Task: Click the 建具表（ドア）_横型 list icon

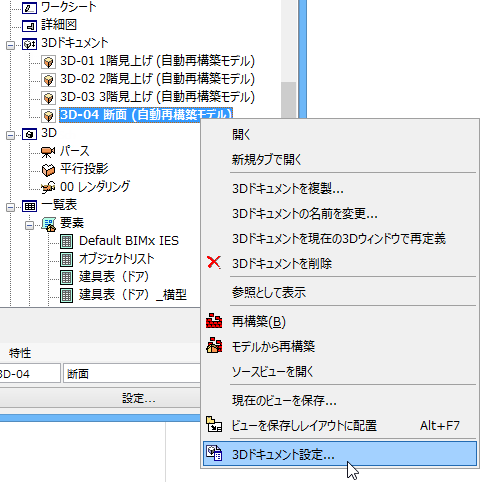Action: pos(66,295)
